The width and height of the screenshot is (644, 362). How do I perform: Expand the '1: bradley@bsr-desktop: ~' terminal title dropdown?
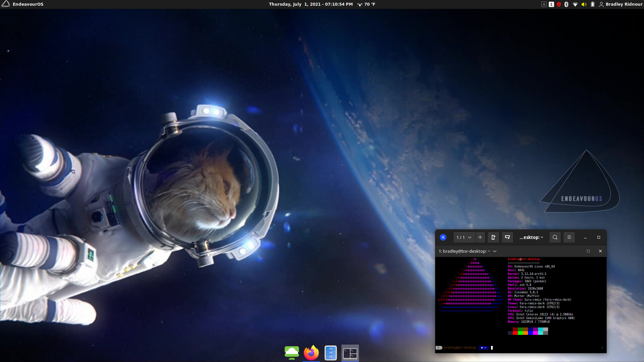coord(467,251)
